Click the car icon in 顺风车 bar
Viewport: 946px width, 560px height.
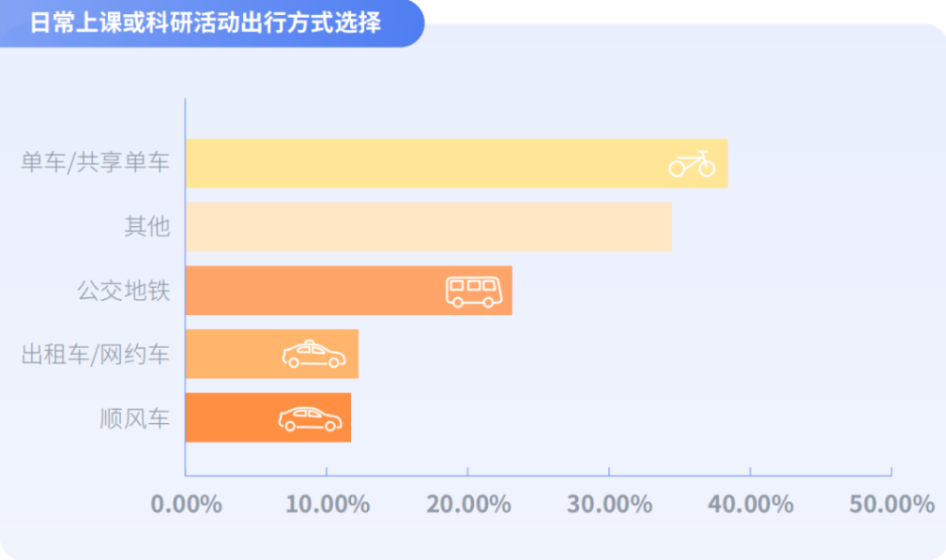(310, 419)
